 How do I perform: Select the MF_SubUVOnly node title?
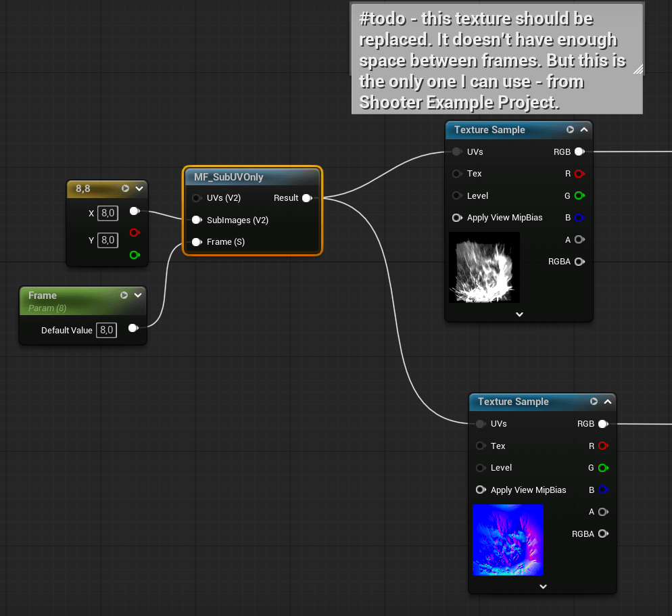click(x=229, y=177)
